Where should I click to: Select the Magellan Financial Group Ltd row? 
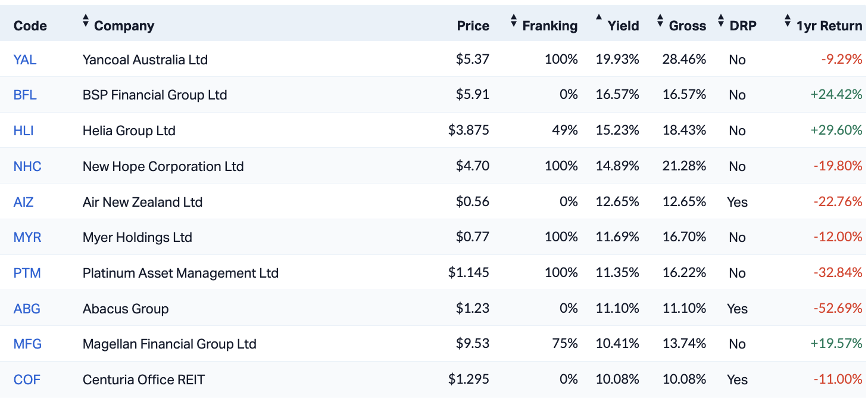[x=170, y=344]
